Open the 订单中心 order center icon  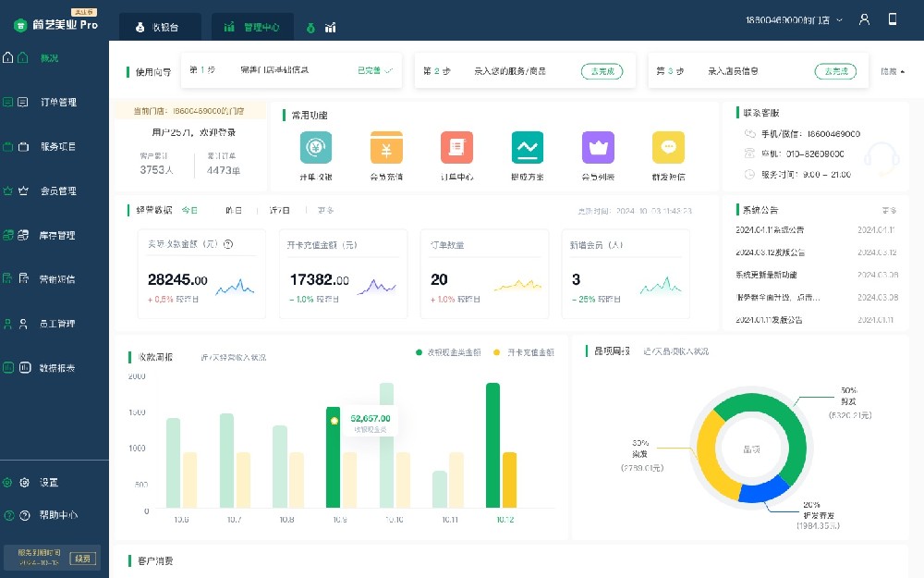click(456, 148)
